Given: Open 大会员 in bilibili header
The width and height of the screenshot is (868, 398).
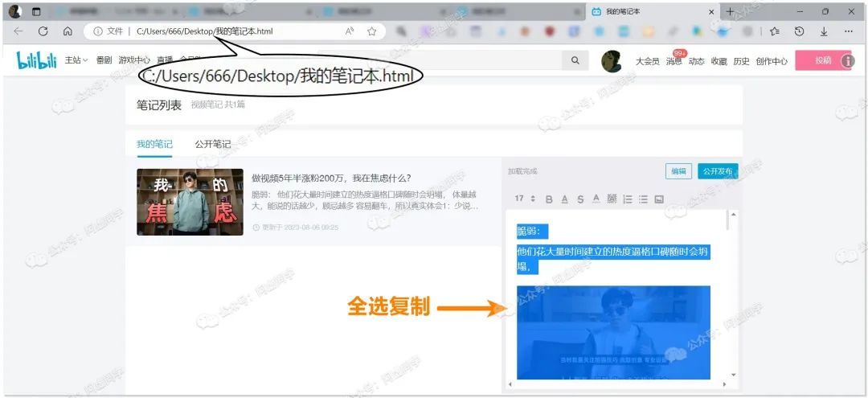Looking at the screenshot, I should (648, 61).
